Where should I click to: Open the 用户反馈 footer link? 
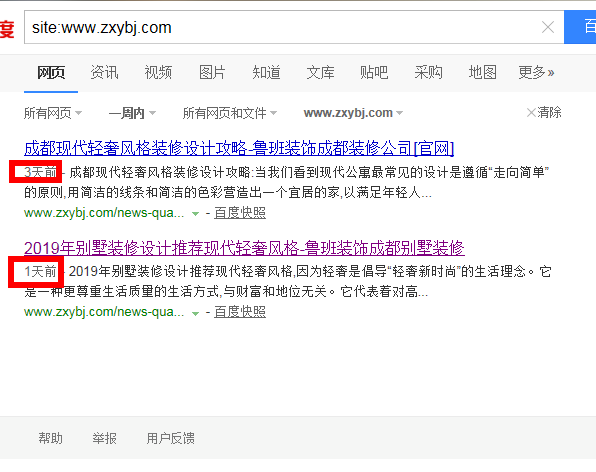tap(170, 438)
